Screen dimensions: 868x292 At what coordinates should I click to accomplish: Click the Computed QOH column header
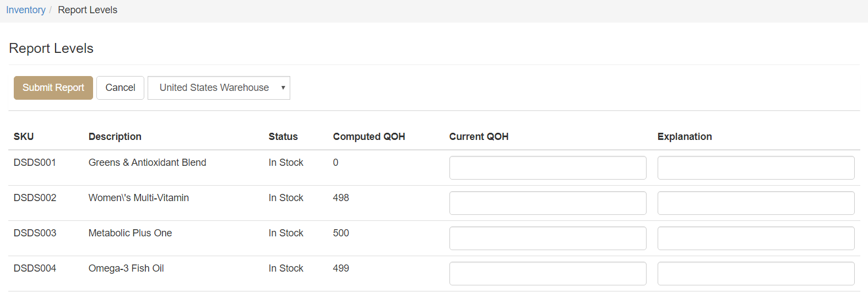pos(369,137)
